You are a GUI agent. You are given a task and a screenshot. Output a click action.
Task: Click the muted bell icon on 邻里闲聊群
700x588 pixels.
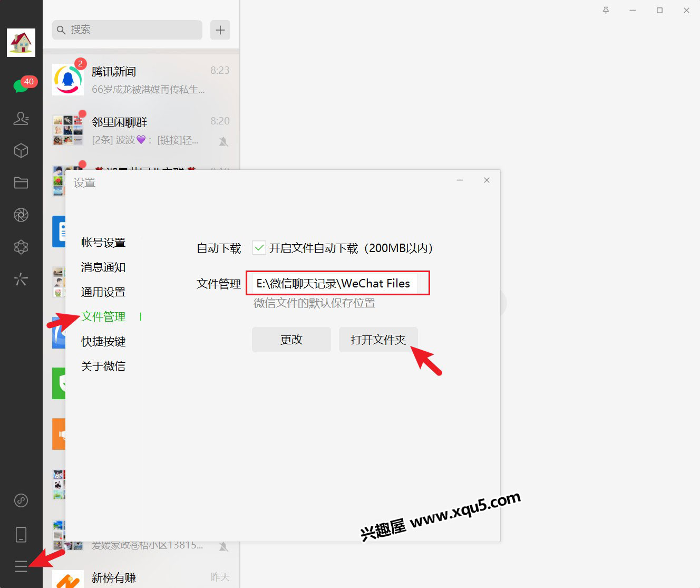[223, 141]
